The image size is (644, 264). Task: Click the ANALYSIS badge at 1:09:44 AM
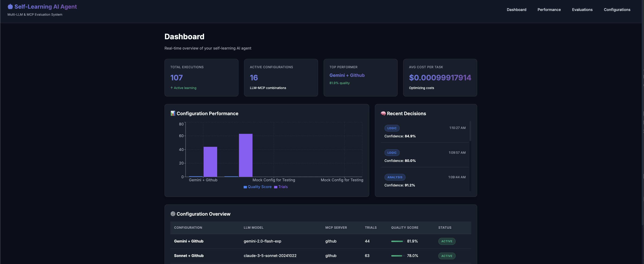coord(395,177)
